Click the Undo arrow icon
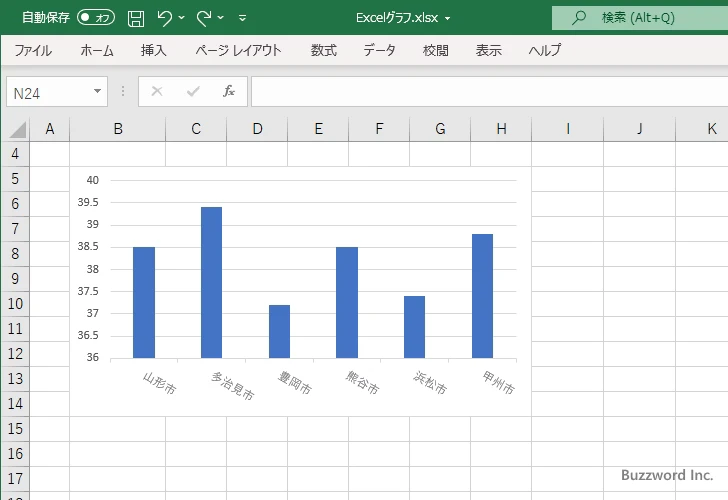Image resolution: width=728 pixels, height=500 pixels. pyautogui.click(x=164, y=18)
